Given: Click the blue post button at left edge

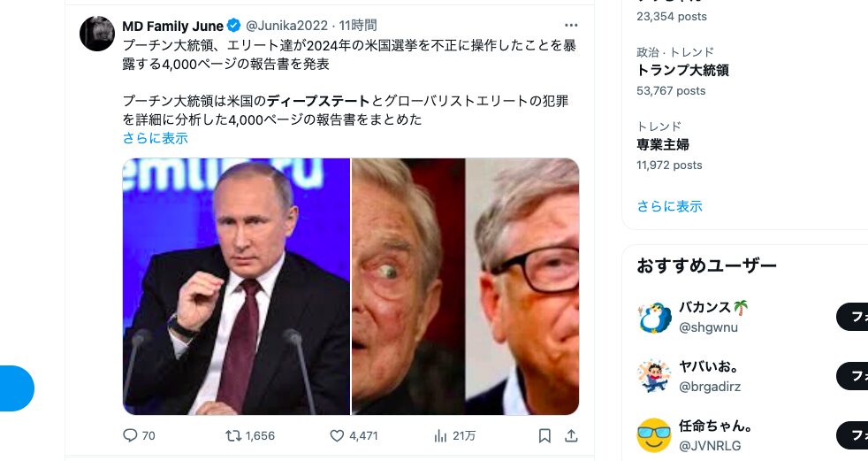Looking at the screenshot, I should [16, 388].
